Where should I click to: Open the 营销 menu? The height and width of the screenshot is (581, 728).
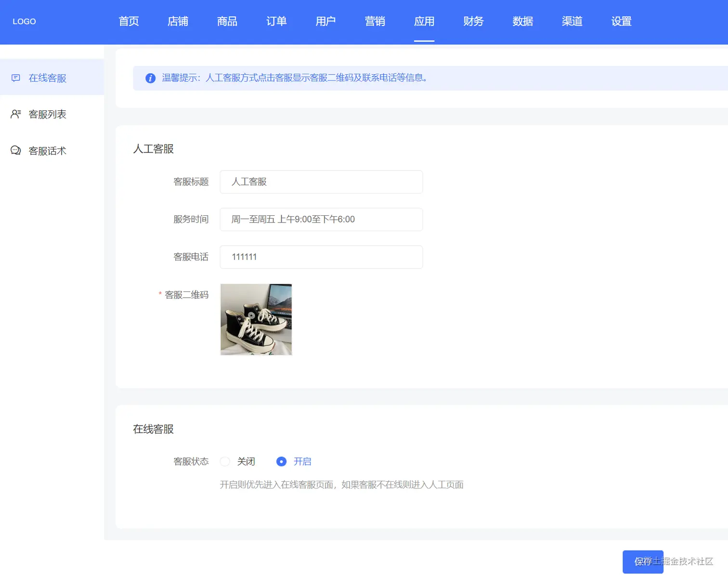pyautogui.click(x=375, y=21)
